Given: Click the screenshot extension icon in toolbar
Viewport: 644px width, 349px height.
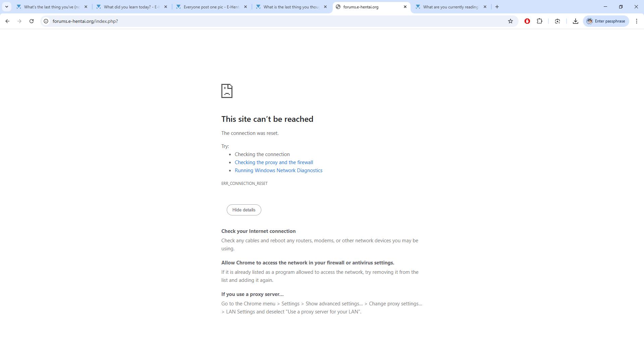Looking at the screenshot, I should (557, 21).
